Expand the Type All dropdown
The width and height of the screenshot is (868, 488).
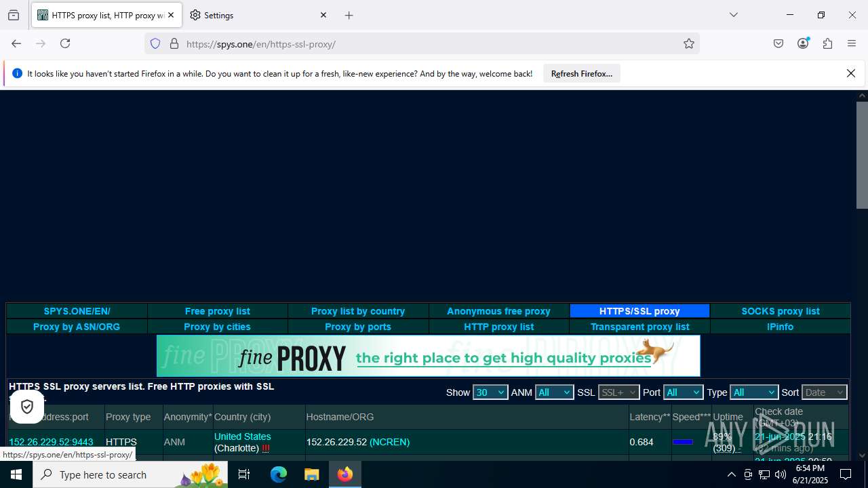tap(753, 392)
